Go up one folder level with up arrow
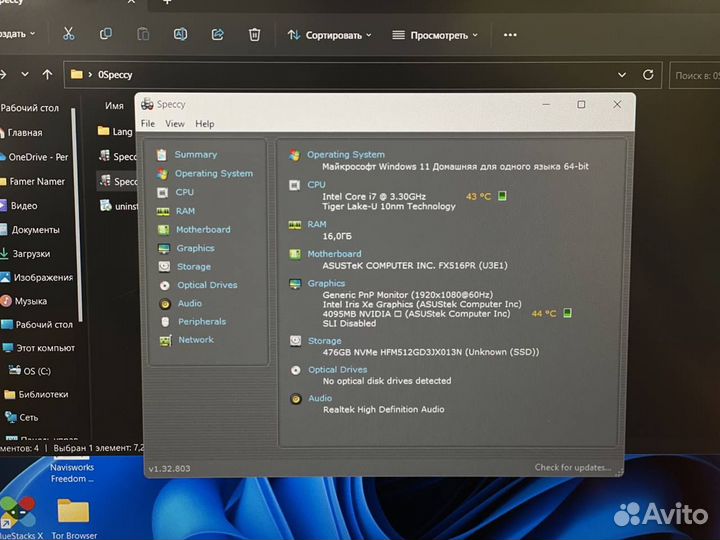 [47, 74]
